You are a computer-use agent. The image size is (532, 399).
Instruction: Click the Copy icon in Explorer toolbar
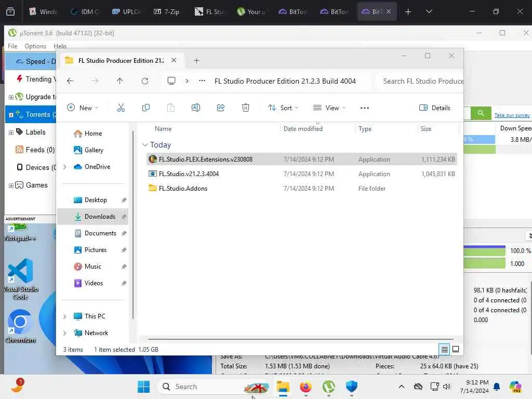(x=146, y=108)
